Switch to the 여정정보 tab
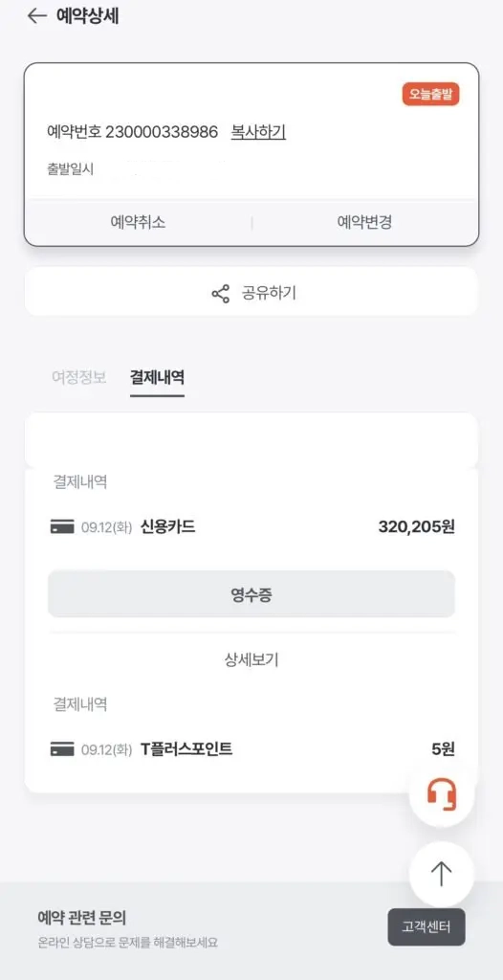Screen dimensions: 503x980 [x=78, y=377]
